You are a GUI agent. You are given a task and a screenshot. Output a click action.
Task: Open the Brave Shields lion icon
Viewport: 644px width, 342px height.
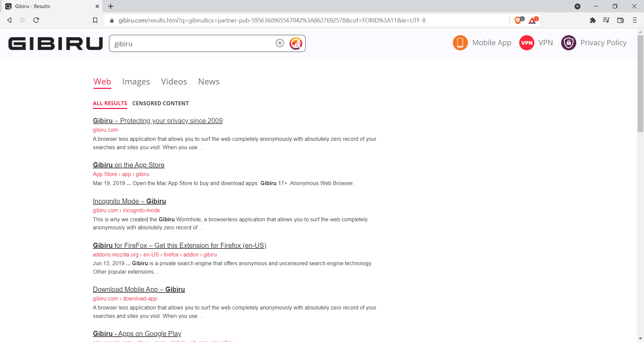(518, 20)
